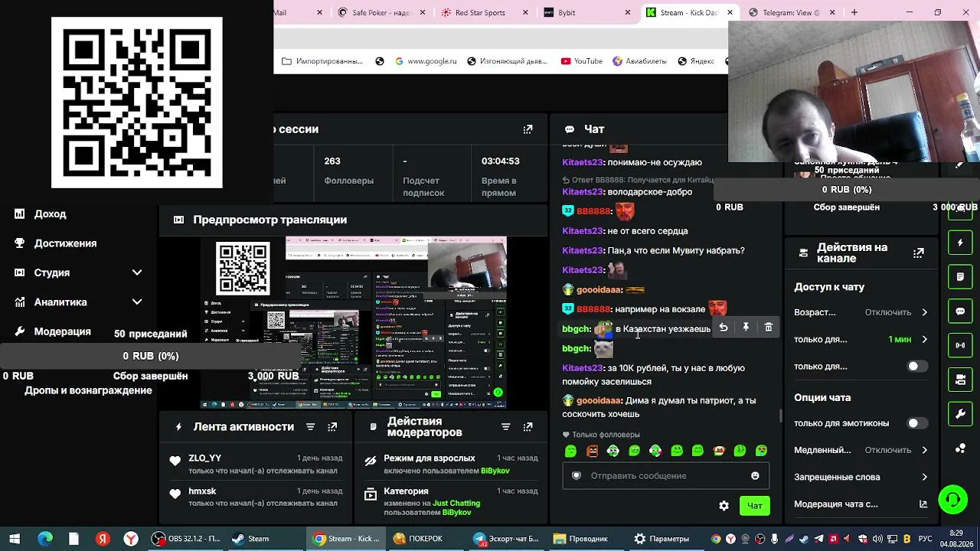Open the Медленный... Отключить setting

coord(861,450)
